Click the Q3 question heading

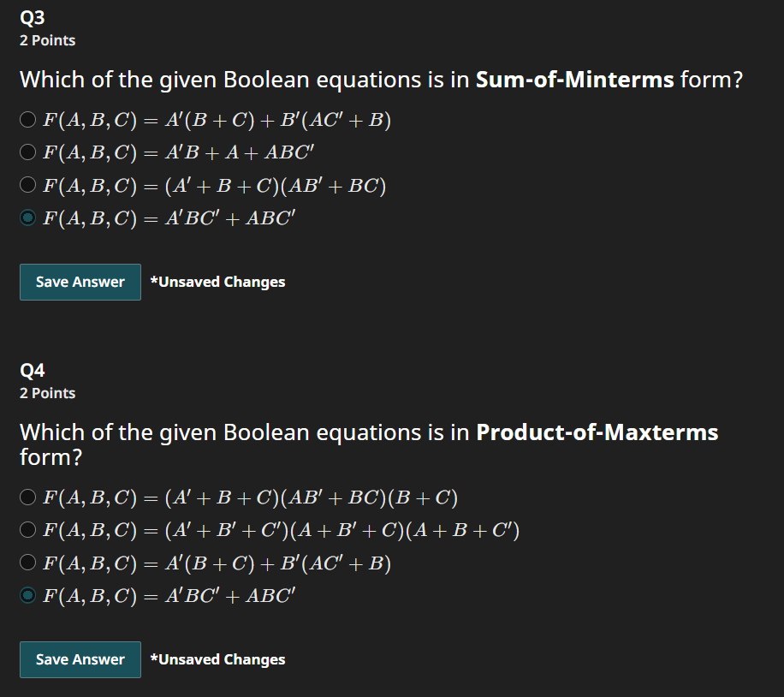tap(31, 16)
